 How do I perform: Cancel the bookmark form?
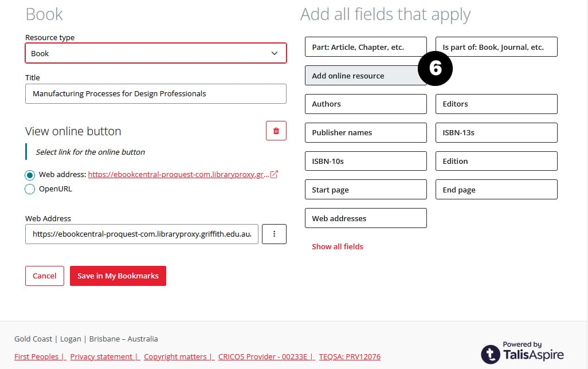(x=44, y=276)
